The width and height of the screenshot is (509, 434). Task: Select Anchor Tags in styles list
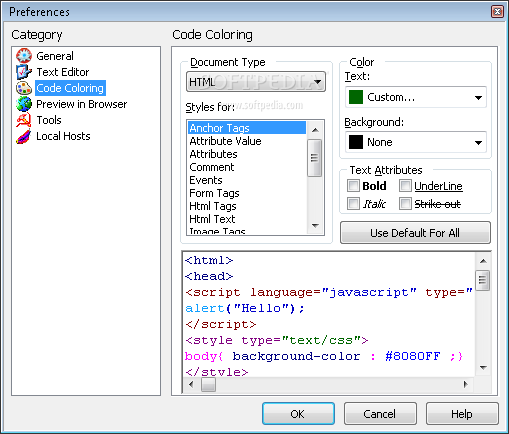(x=247, y=128)
